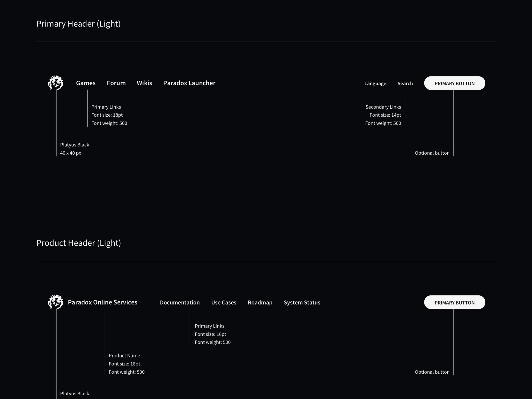The width and height of the screenshot is (532, 399).
Task: Check System Status from the Product Header
Action: click(302, 302)
